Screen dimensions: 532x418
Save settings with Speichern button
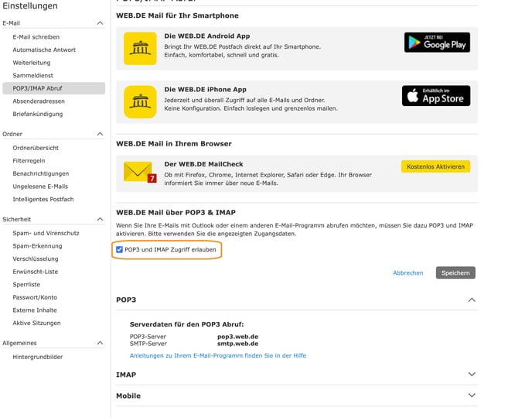[455, 272]
